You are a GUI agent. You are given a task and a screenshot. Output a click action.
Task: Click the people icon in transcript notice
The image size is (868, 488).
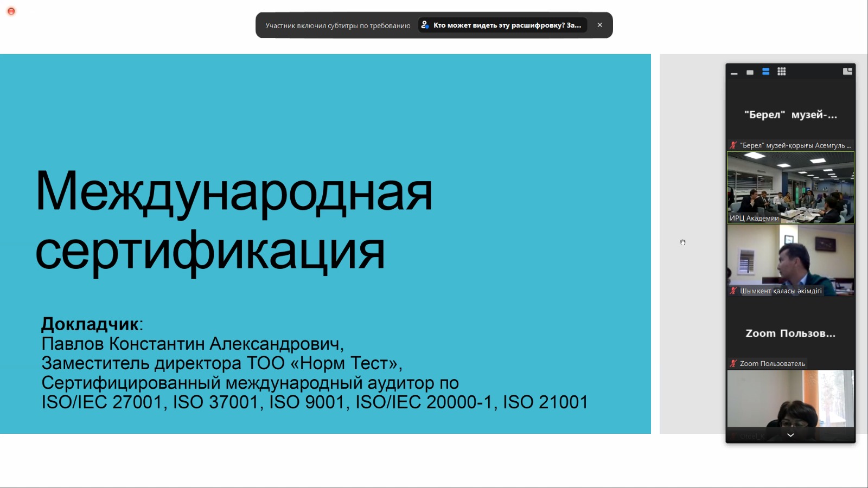coord(425,25)
